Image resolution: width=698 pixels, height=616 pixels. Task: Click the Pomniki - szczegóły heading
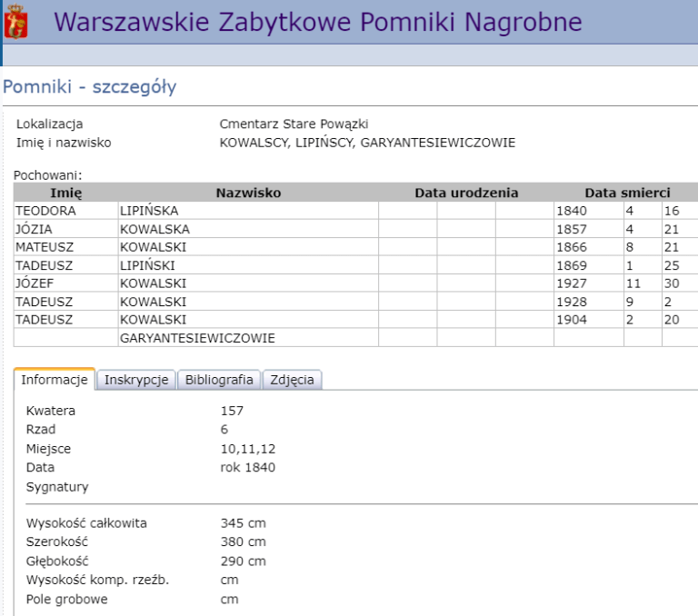click(x=89, y=86)
